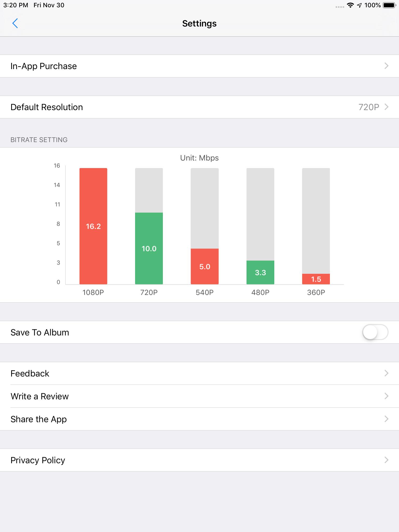
Task: Expand In-App Purchase chevron
Action: coord(386,66)
